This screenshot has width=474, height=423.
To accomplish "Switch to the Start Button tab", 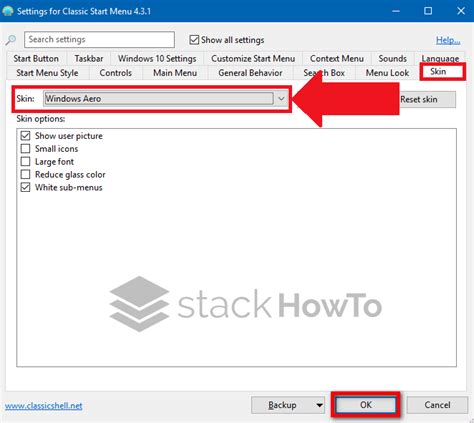I will pyautogui.click(x=36, y=59).
